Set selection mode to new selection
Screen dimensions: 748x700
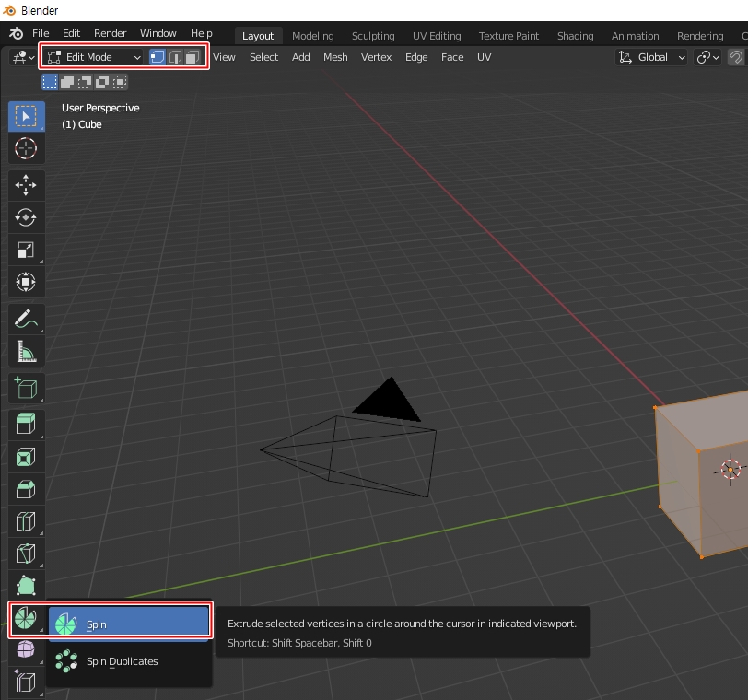click(50, 82)
